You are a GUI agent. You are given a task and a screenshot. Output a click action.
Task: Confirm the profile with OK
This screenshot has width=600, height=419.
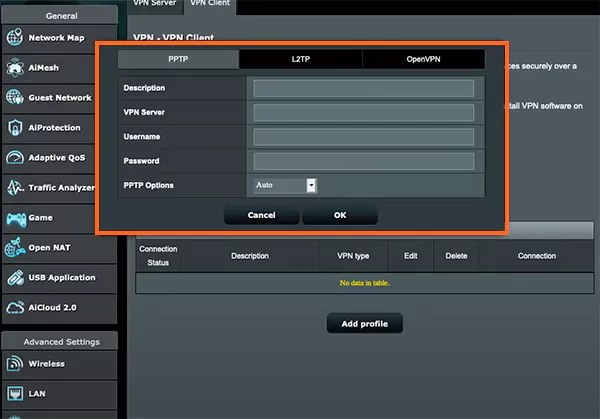click(x=340, y=215)
